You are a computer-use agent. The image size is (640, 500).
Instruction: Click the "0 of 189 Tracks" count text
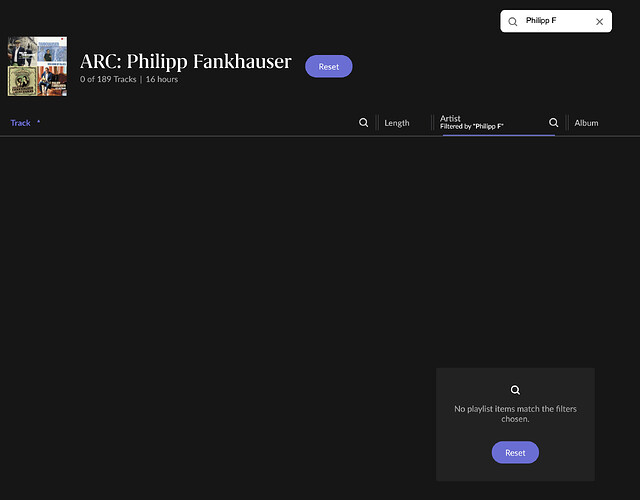click(108, 79)
